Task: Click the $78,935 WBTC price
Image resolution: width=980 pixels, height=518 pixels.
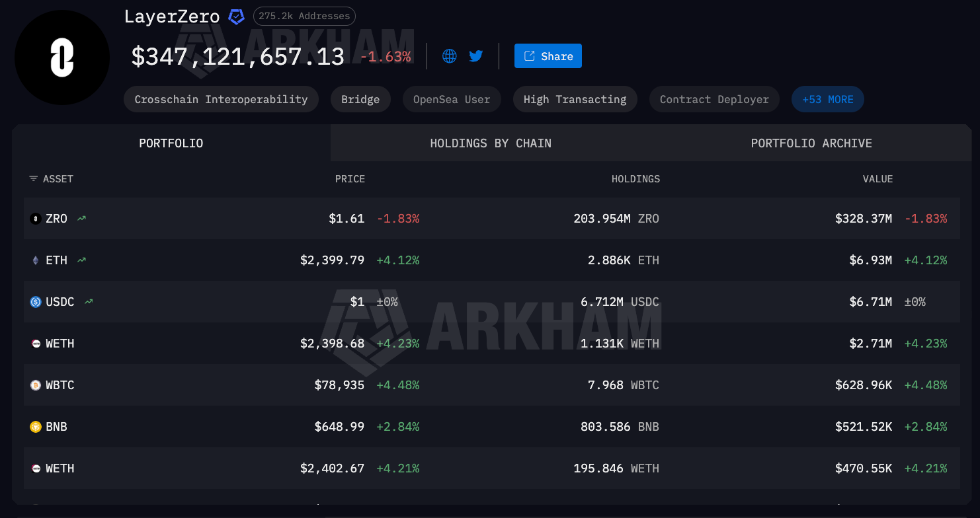Action: (339, 385)
